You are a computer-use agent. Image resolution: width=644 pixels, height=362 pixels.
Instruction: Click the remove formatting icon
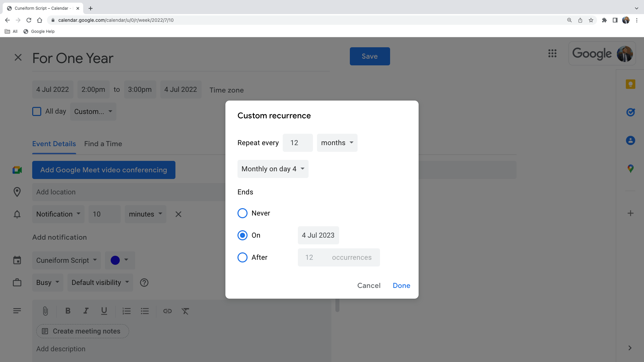click(185, 311)
